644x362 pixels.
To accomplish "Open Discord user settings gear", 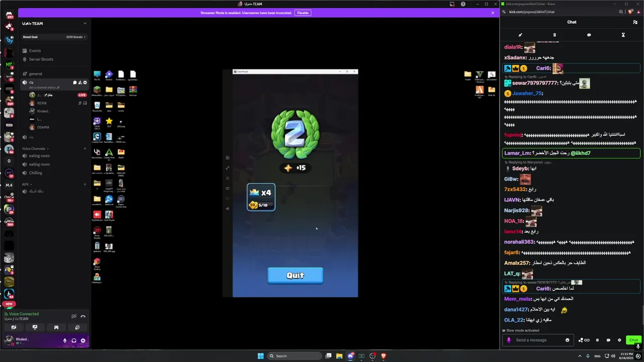I will 83,340.
